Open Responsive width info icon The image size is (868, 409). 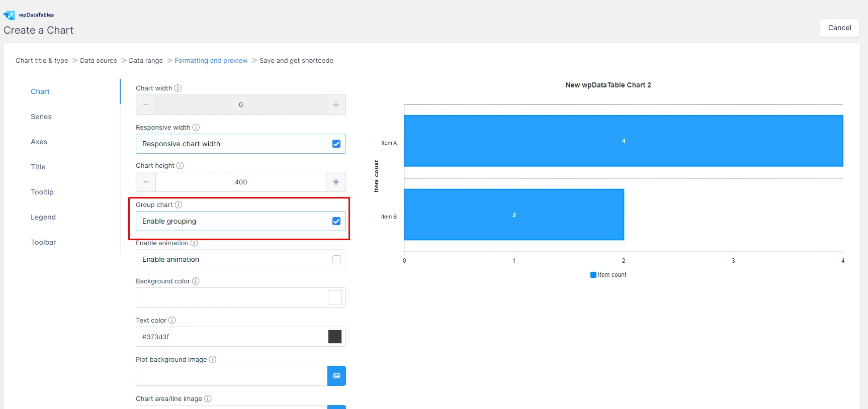coord(196,127)
